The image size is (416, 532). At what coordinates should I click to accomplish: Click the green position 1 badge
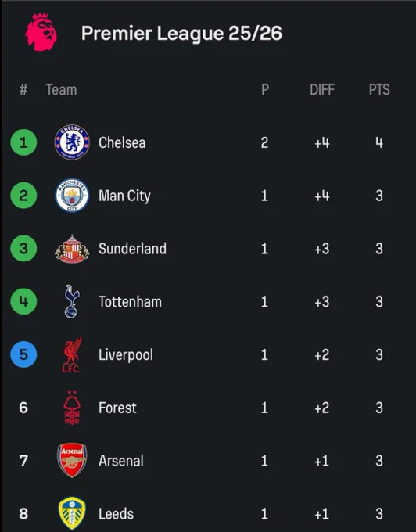(x=23, y=142)
